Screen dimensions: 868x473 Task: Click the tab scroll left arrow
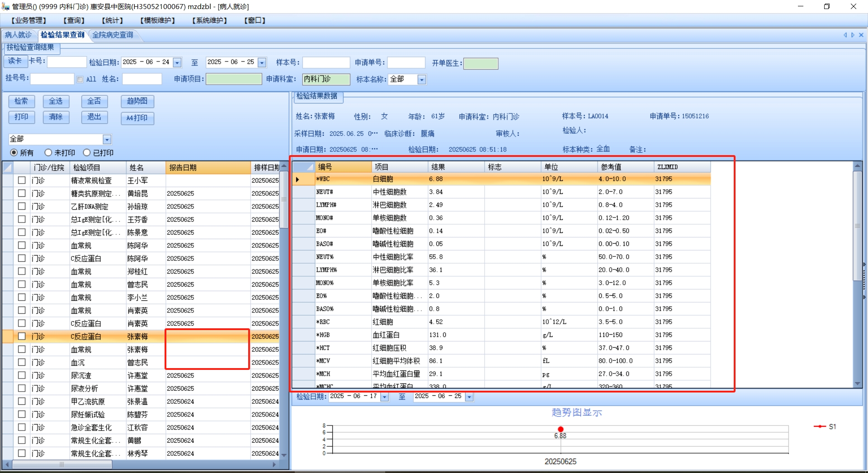pyautogui.click(x=845, y=35)
